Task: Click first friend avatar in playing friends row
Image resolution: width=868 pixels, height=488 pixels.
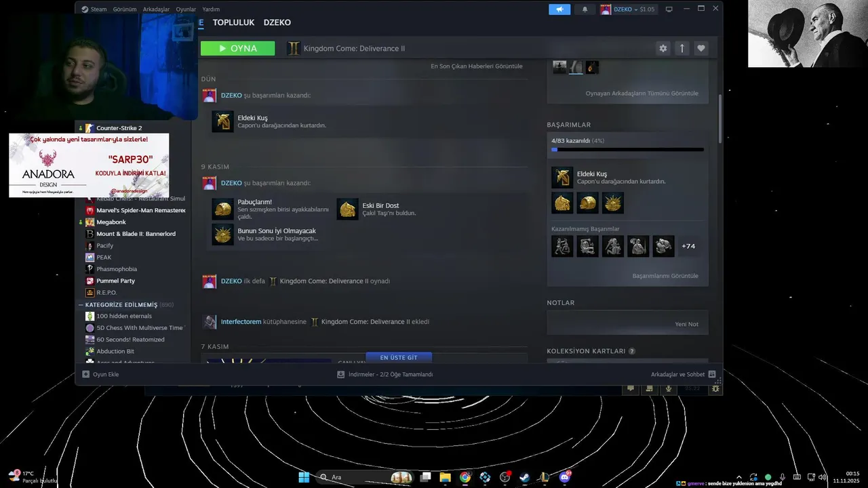Action: [x=559, y=66]
